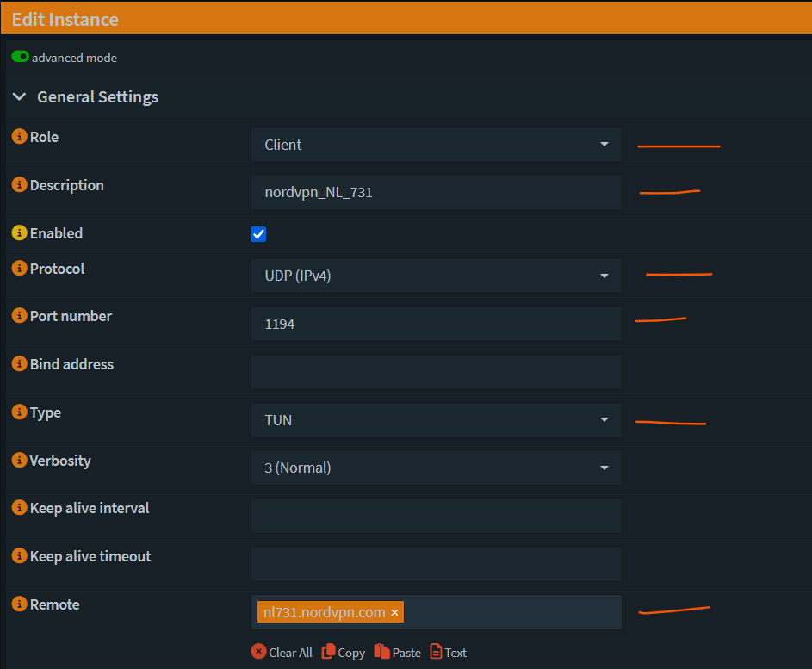The width and height of the screenshot is (812, 669).
Task: Show help for Bind address
Action: point(19,364)
